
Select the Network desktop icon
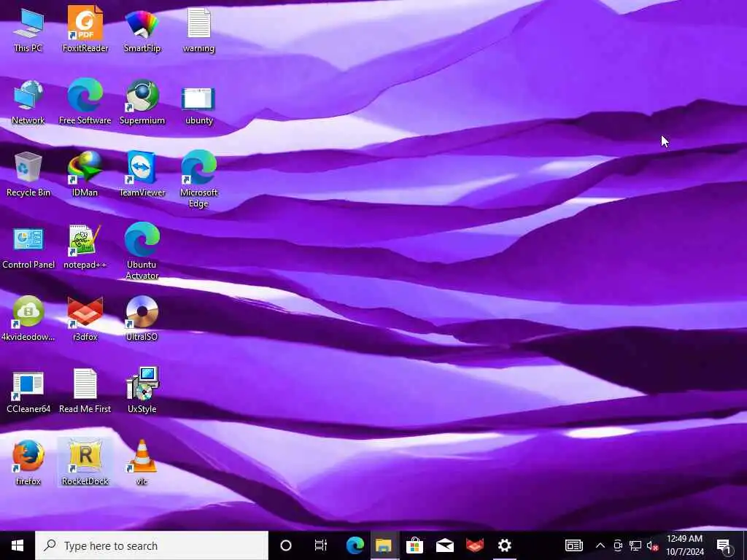tap(28, 102)
